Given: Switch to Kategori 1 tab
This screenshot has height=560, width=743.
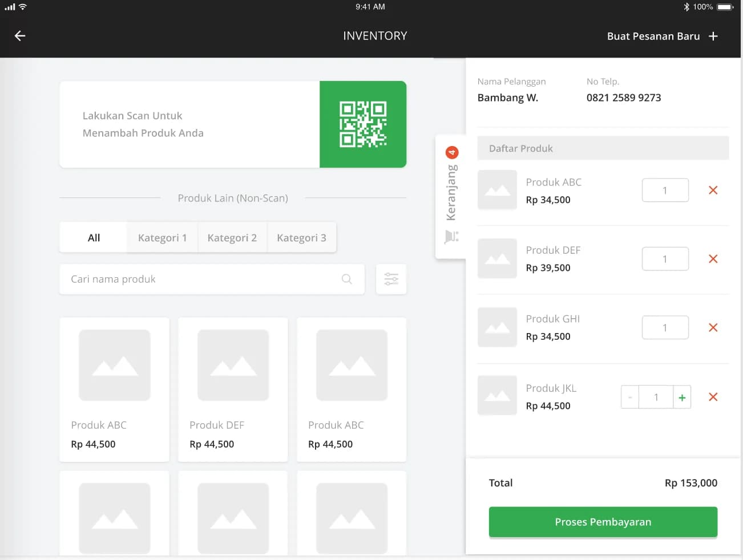Looking at the screenshot, I should (x=163, y=237).
